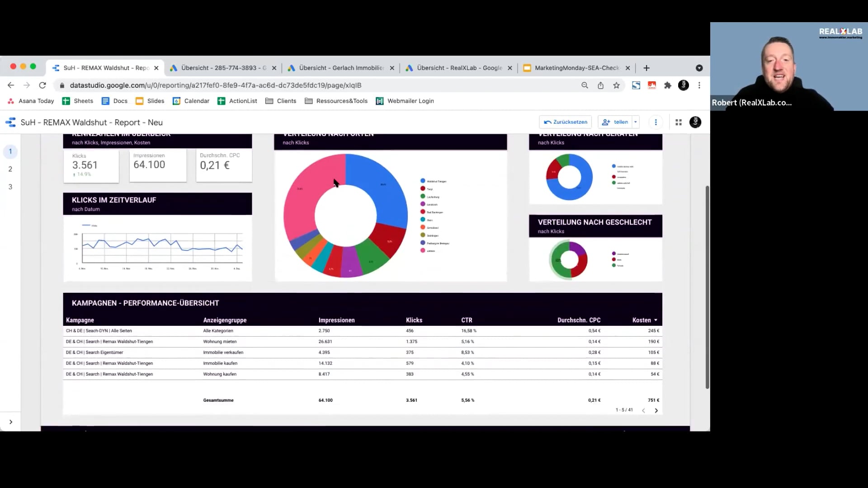Close the SuH - REMAX Waldshut tab
Viewport: 868px width, 488px height.
click(x=156, y=68)
